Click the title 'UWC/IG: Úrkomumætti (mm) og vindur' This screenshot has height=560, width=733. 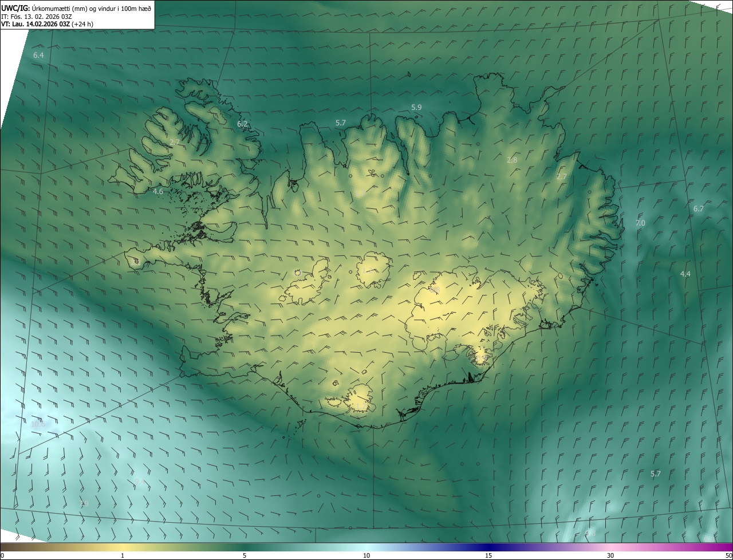click(76, 7)
